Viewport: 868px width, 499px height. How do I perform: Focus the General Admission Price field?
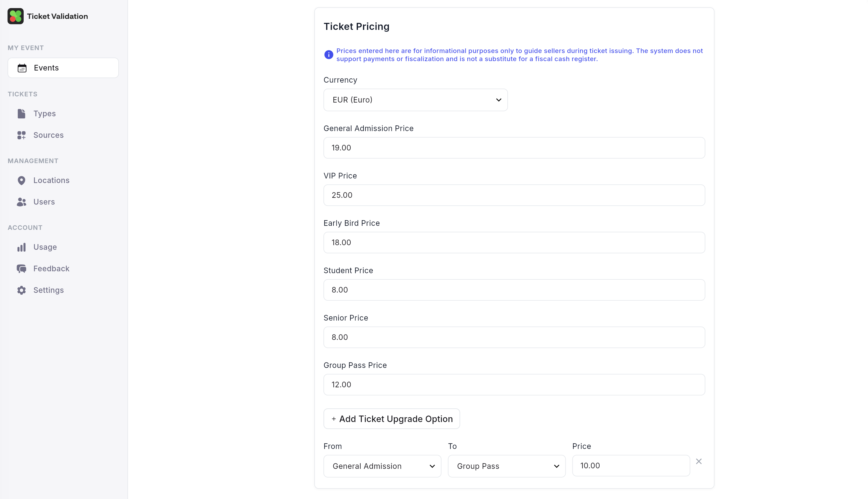(x=514, y=148)
